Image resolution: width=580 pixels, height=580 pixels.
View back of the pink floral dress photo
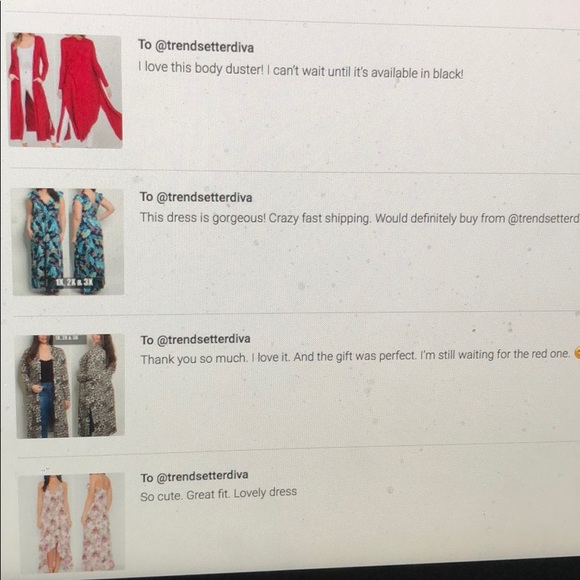pyautogui.click(x=99, y=522)
